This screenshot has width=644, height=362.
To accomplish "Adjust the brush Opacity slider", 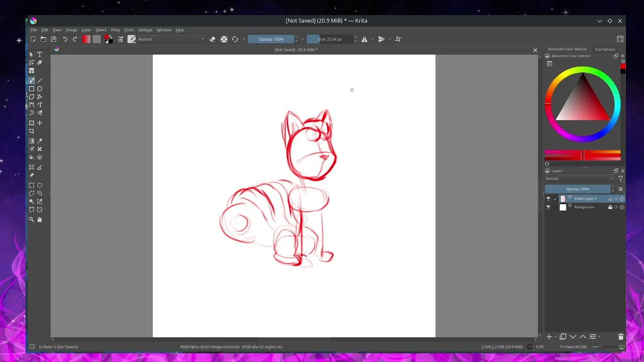I will point(271,39).
